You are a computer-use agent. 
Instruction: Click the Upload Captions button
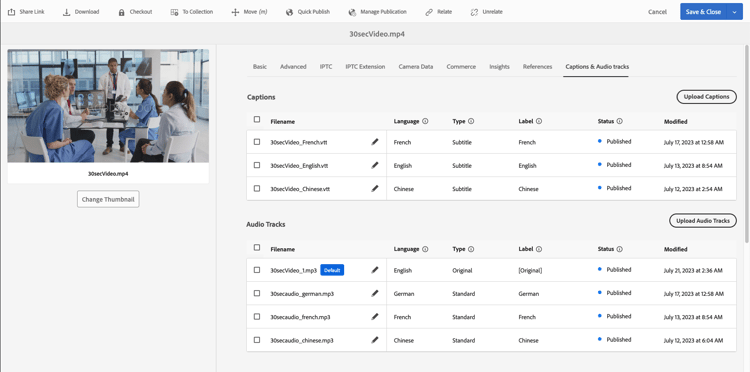pos(706,97)
